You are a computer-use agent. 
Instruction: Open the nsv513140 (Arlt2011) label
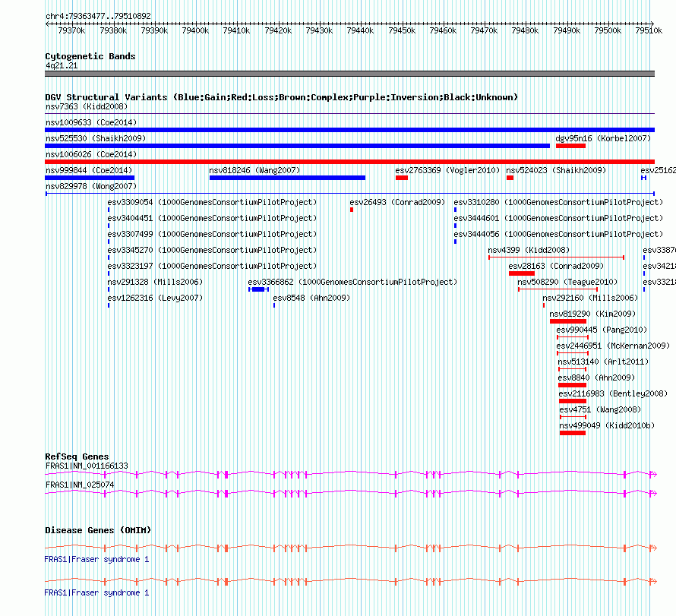tap(603, 362)
